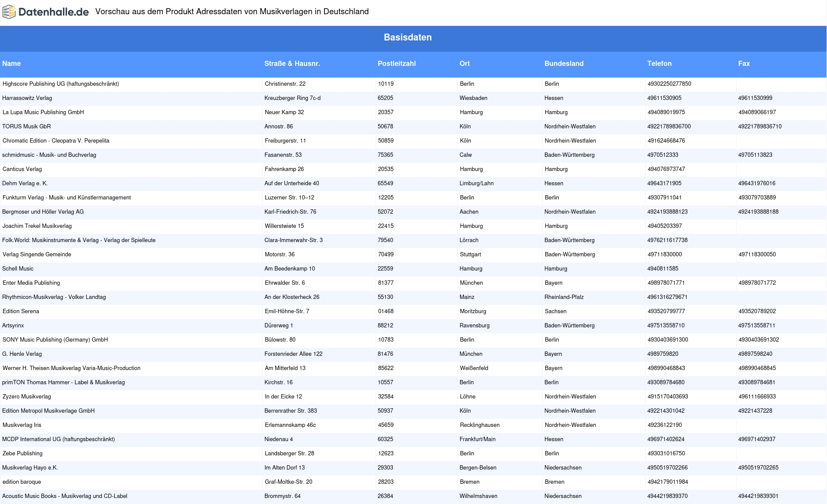Select the Fax column header
This screenshot has height=504, width=827.
tap(744, 63)
